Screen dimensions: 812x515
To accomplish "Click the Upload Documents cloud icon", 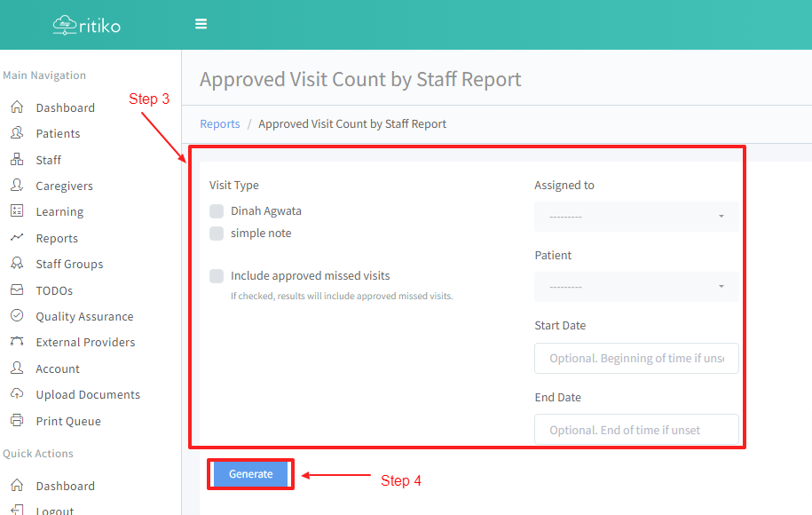I will click(x=17, y=394).
